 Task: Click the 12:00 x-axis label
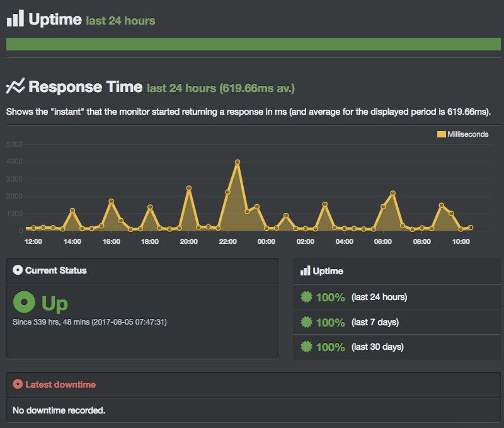[33, 241]
